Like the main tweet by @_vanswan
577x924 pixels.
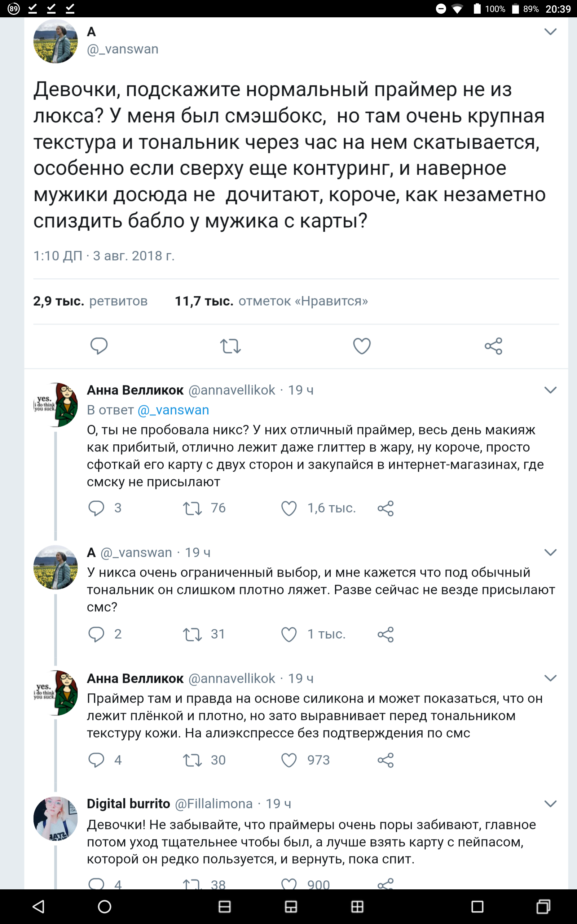coord(361,346)
